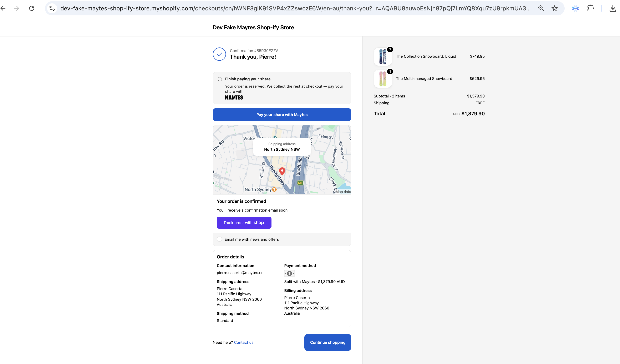Click the payment method dollar icon
The width and height of the screenshot is (620, 364).
pyautogui.click(x=289, y=273)
